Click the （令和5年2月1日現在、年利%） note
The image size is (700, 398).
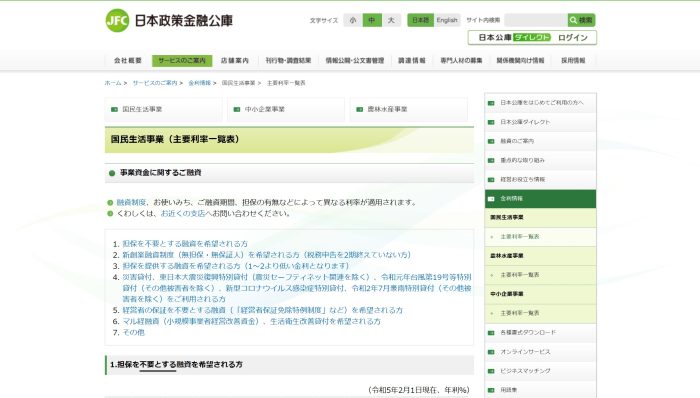coord(419,390)
